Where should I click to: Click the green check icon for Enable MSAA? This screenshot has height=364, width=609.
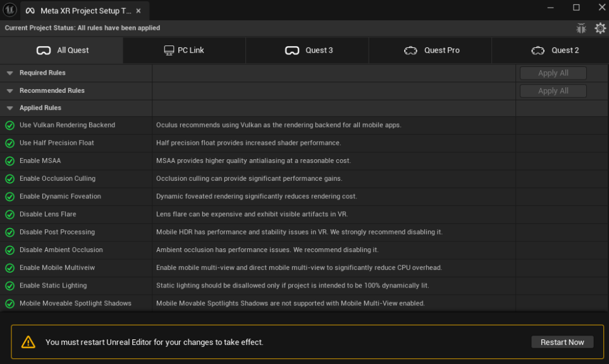(9, 161)
